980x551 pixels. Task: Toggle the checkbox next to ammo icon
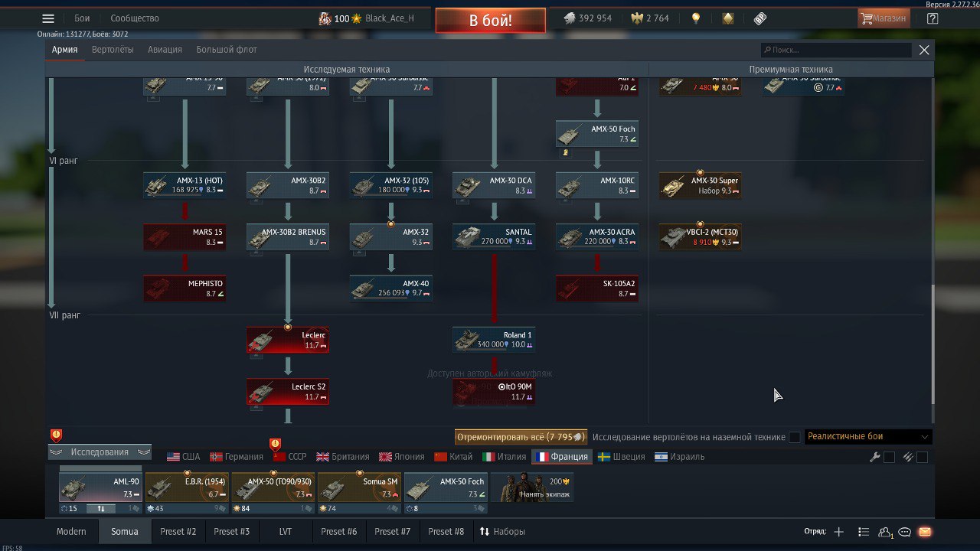[922, 457]
